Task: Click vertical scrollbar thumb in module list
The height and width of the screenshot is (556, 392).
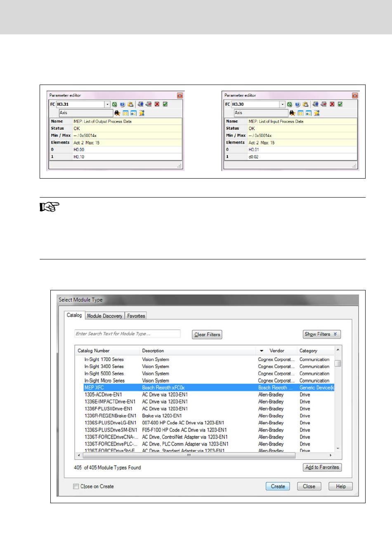Action: click(338, 363)
